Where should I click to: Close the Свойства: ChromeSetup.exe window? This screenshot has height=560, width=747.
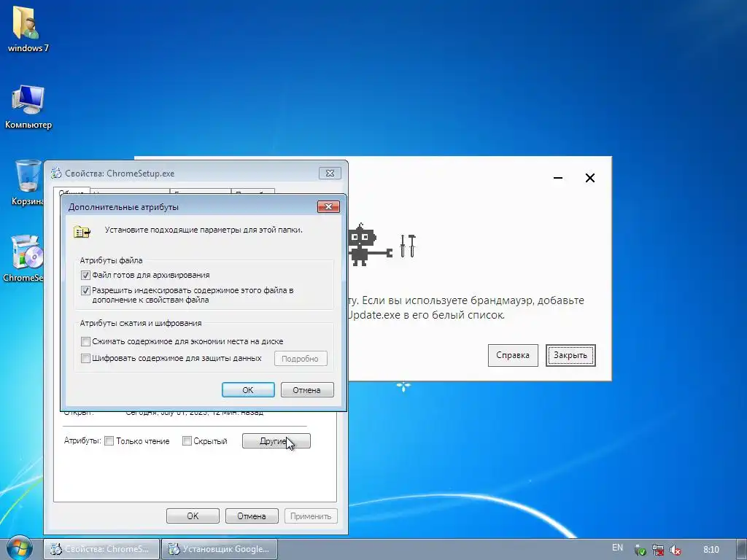pyautogui.click(x=330, y=174)
